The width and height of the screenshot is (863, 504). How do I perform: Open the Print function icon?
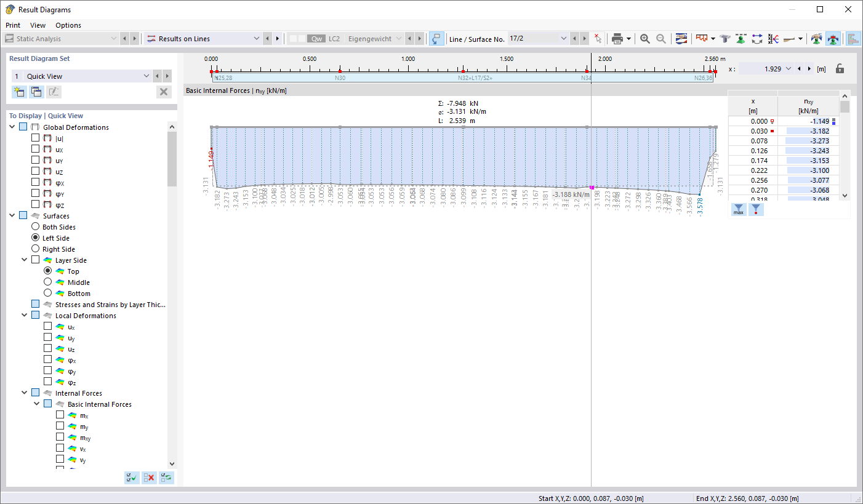(x=617, y=38)
